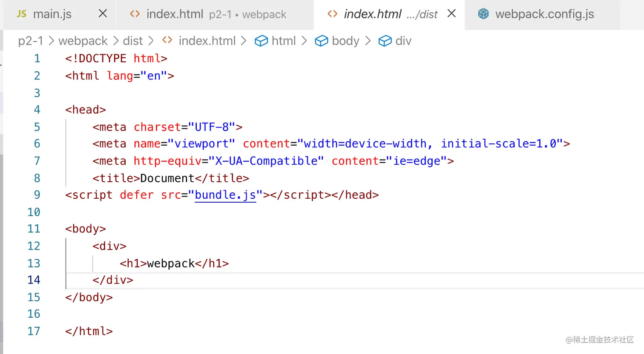Select the p2-1 breadcrumb segment
Viewport: 644px width, 354px height.
(31, 41)
